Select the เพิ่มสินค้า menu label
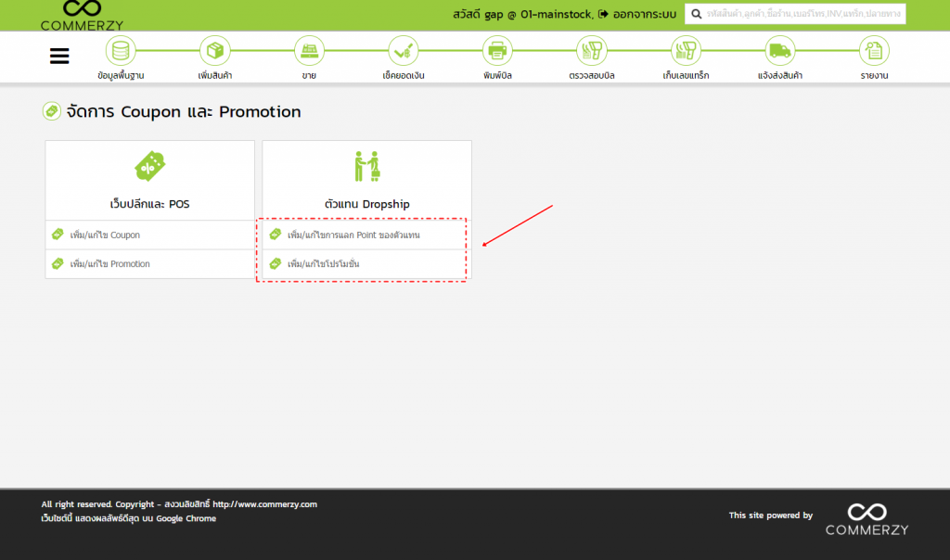 [x=215, y=76]
